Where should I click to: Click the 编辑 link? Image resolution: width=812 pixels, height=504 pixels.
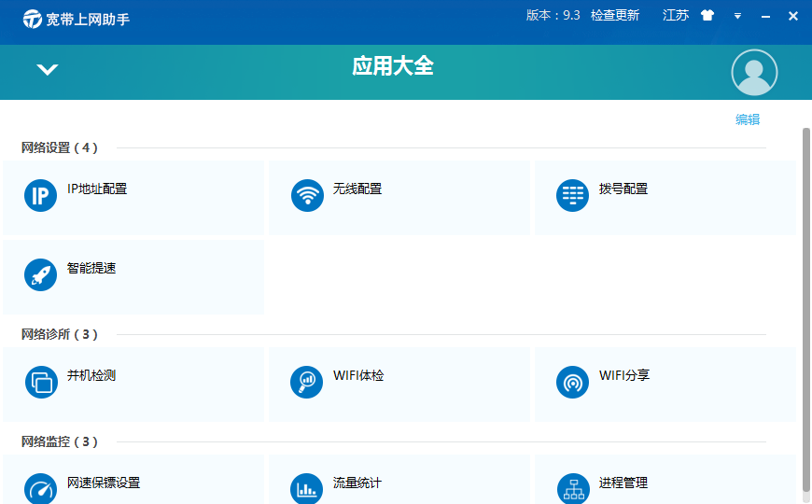[748, 119]
